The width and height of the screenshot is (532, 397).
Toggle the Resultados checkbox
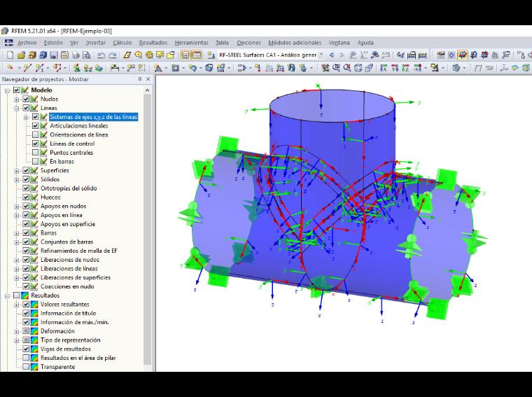click(x=17, y=295)
